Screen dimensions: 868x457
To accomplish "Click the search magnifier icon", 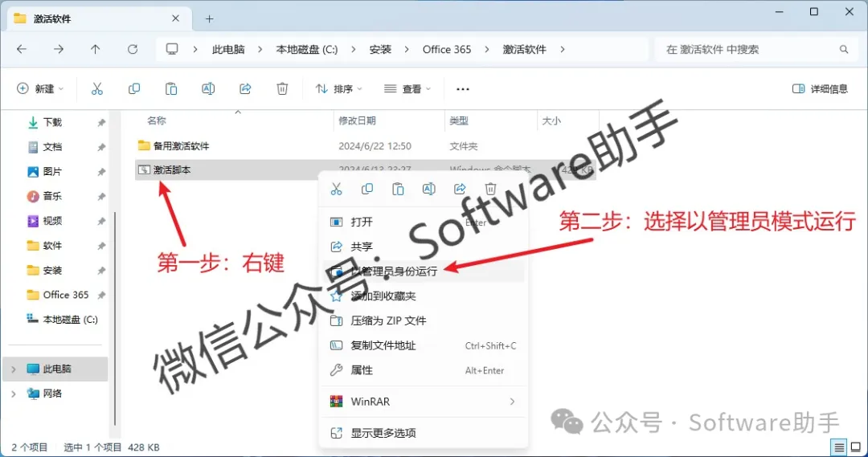I will click(844, 49).
